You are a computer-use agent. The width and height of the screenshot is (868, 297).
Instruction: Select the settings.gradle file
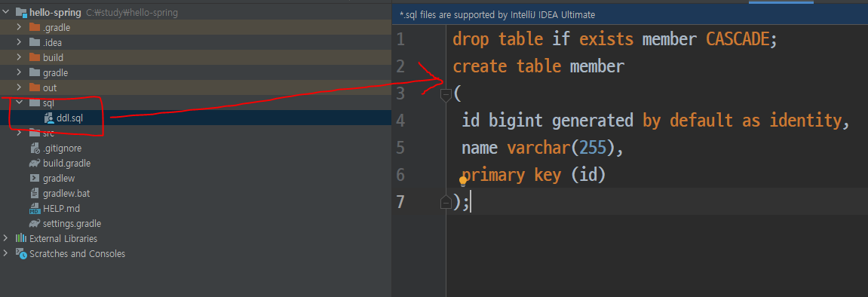click(72, 223)
